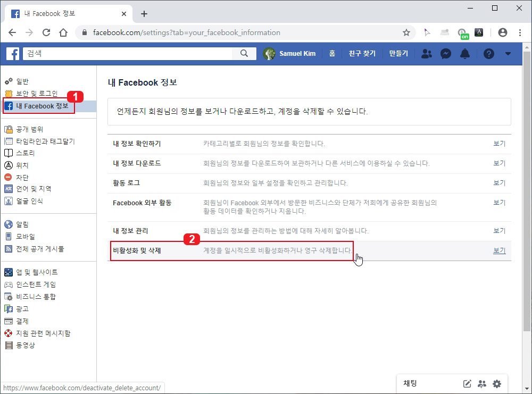Open chat settings gear
The width and height of the screenshot is (532, 394).
[497, 383]
